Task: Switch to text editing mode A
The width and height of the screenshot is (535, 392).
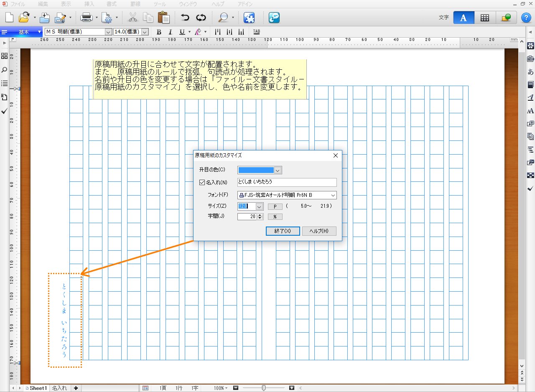Action: [463, 18]
